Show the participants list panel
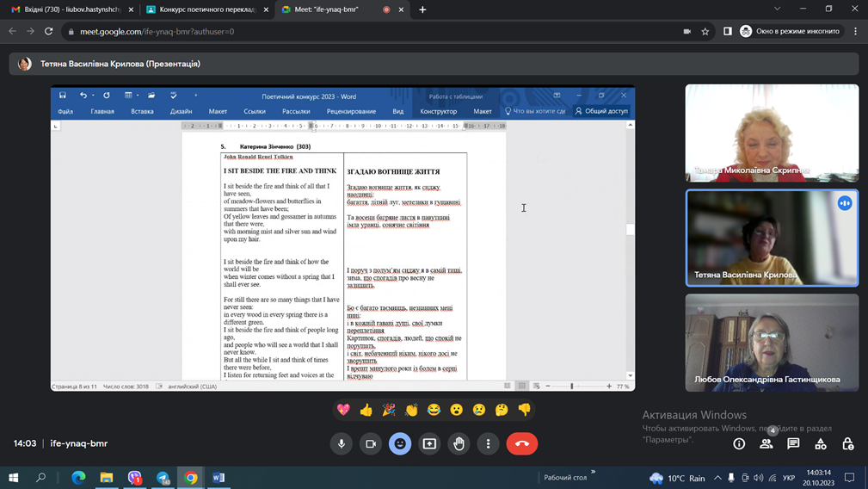868x489 pixels. pos(766,443)
